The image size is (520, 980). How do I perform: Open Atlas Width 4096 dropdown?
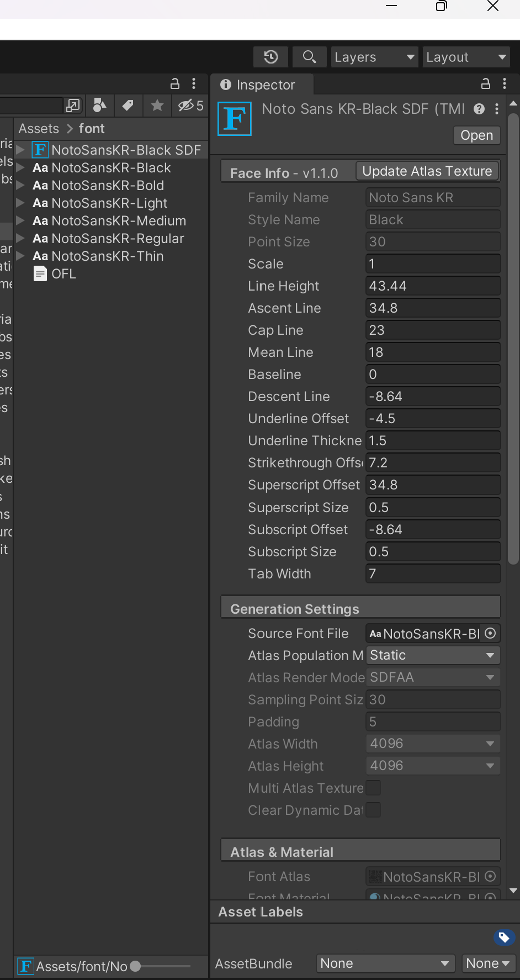[433, 744]
